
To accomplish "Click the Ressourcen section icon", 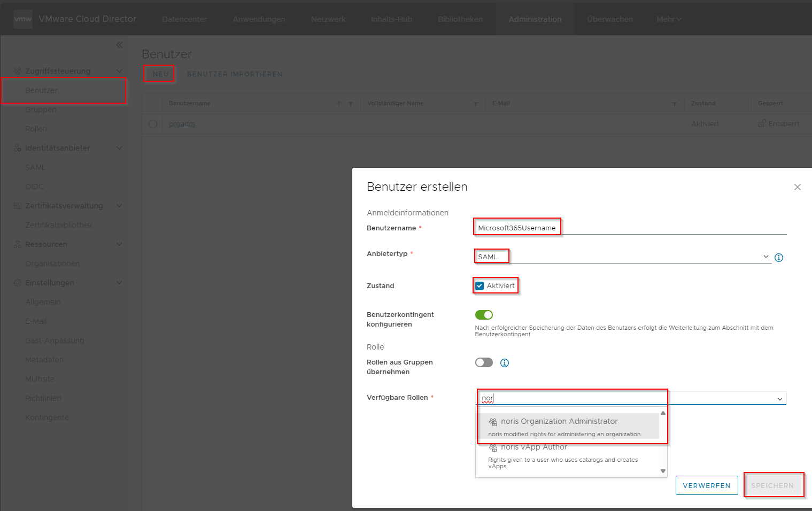I will (17, 244).
